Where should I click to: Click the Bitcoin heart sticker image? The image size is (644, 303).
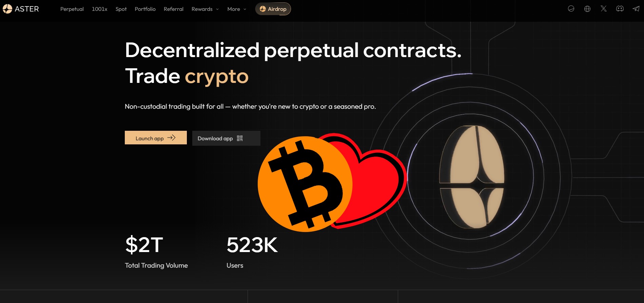pyautogui.click(x=331, y=183)
